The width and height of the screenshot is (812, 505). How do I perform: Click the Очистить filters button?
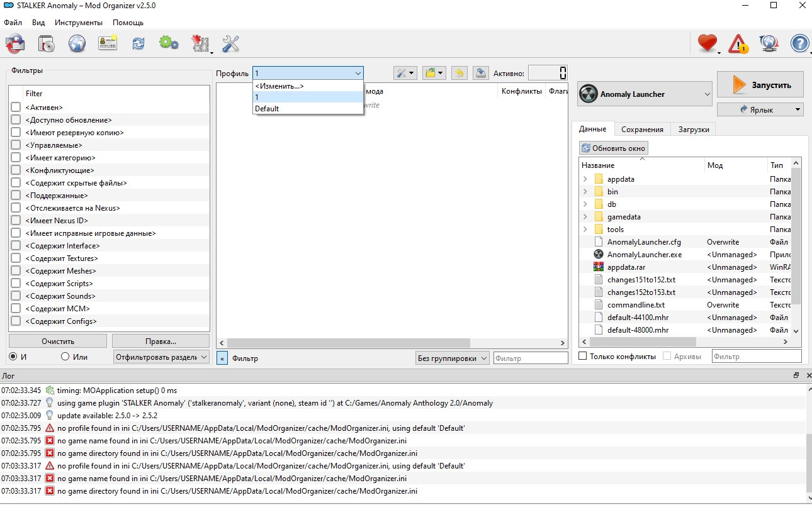tap(58, 341)
